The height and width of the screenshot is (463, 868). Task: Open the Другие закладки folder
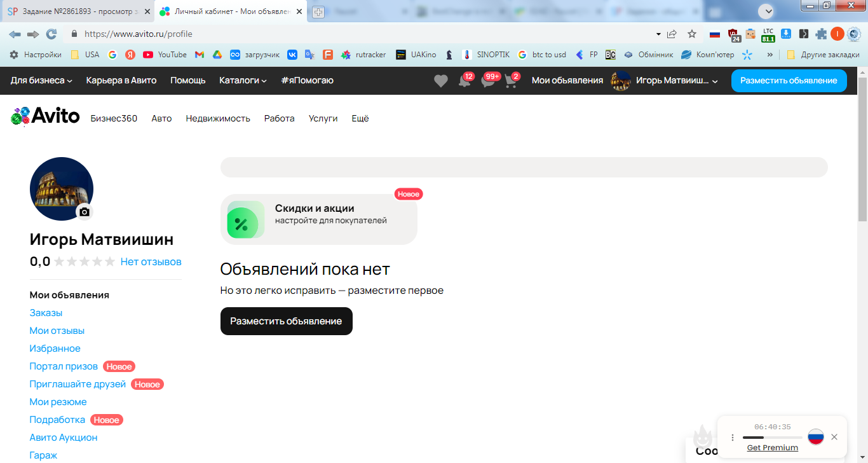point(823,55)
